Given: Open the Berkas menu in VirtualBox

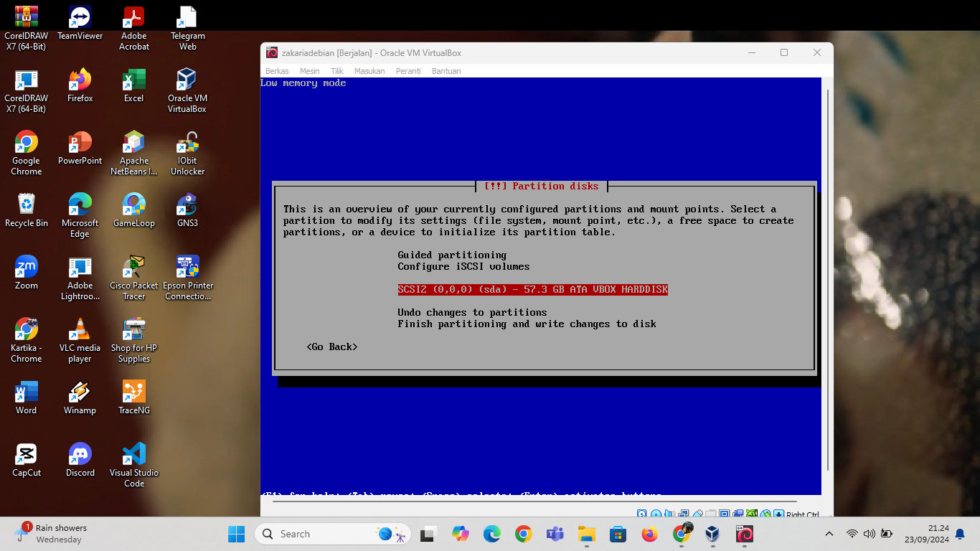Looking at the screenshot, I should click(277, 71).
